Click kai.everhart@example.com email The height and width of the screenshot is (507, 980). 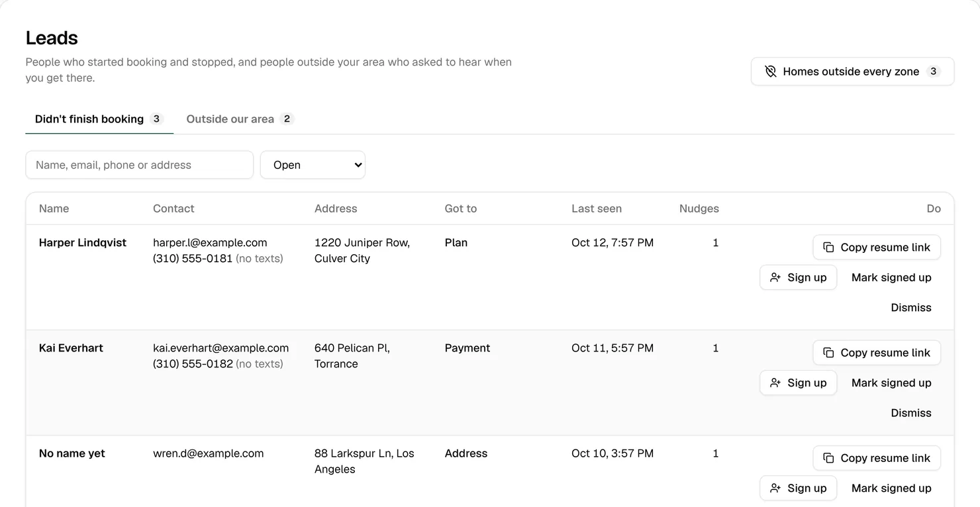(x=220, y=348)
